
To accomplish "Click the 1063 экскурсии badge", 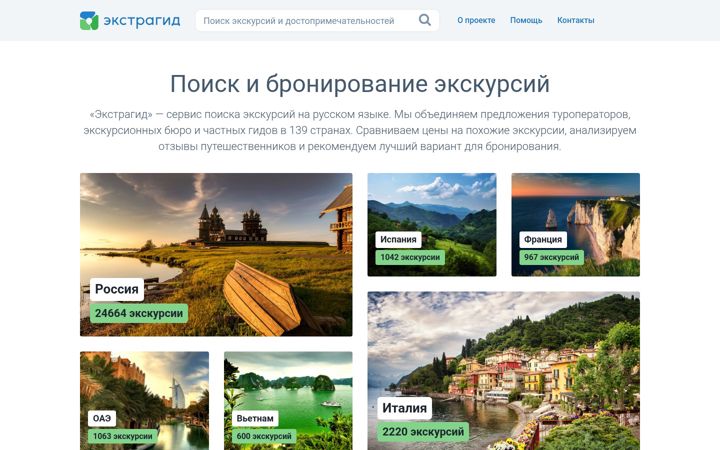I will (123, 436).
